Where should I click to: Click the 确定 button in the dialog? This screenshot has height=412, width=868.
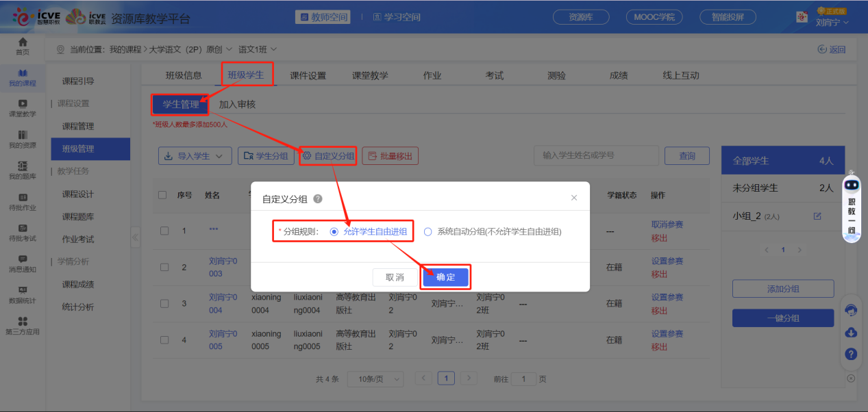tap(445, 277)
